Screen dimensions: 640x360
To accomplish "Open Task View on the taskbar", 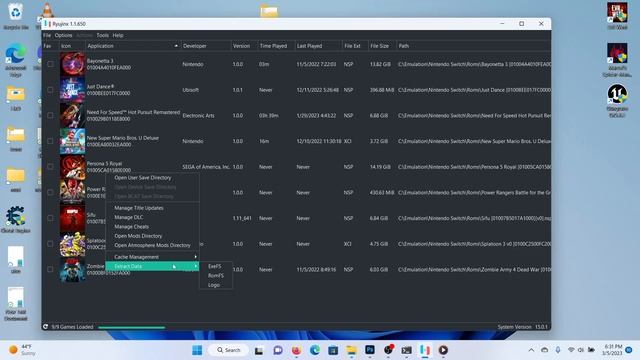I will pyautogui.click(x=259, y=350).
